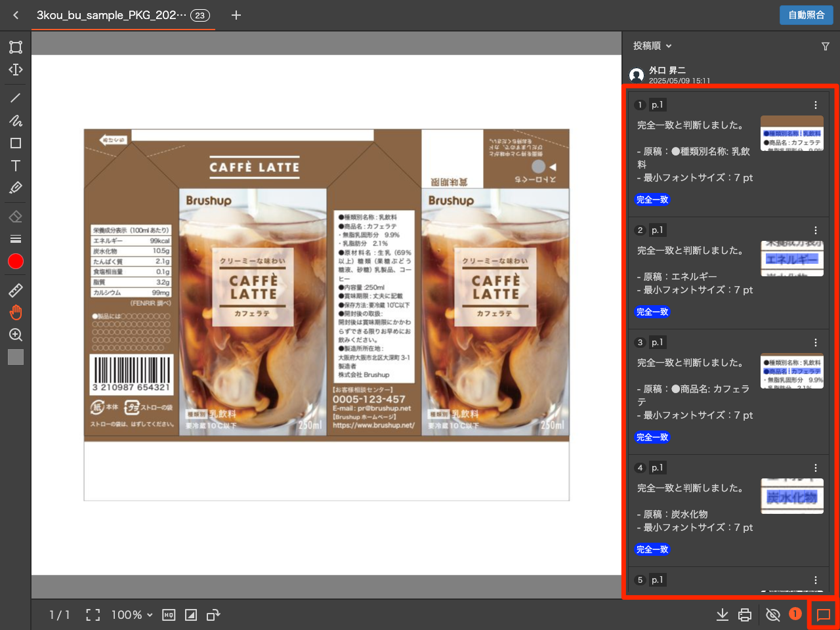Download the document
840x630 pixels.
click(x=723, y=615)
